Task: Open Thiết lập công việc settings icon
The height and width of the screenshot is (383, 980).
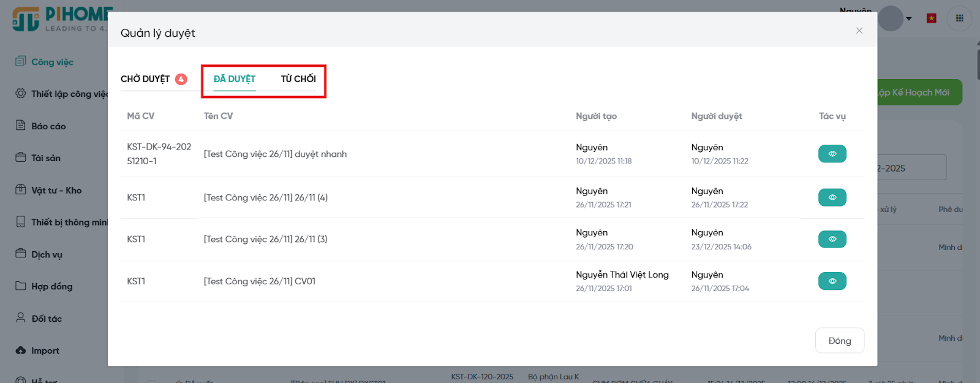Action: click(21, 93)
